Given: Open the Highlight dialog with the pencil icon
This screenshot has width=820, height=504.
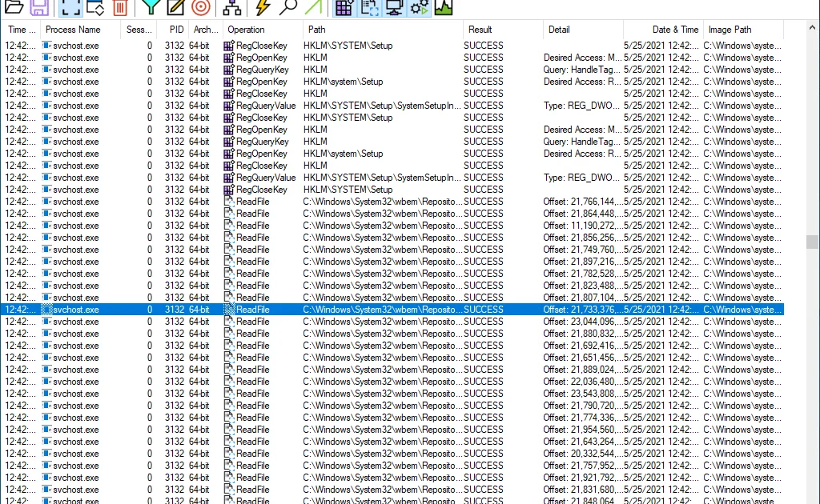Looking at the screenshot, I should 176,8.
